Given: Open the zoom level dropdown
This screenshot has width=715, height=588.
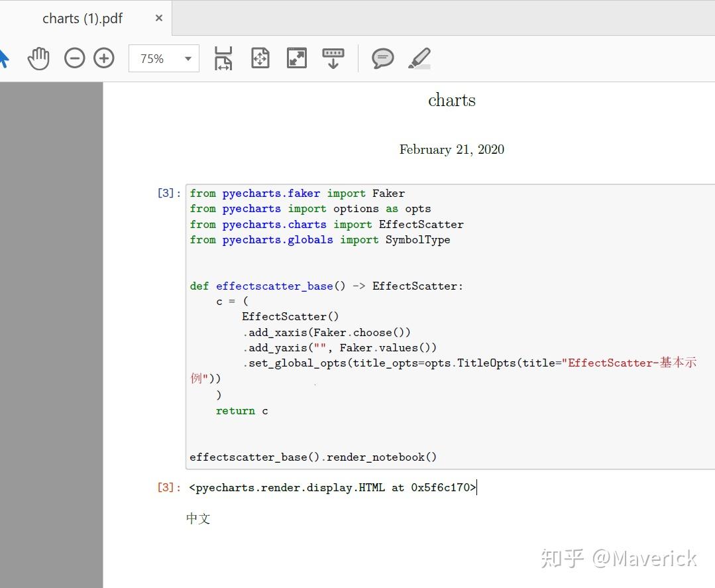Looking at the screenshot, I should 188,58.
